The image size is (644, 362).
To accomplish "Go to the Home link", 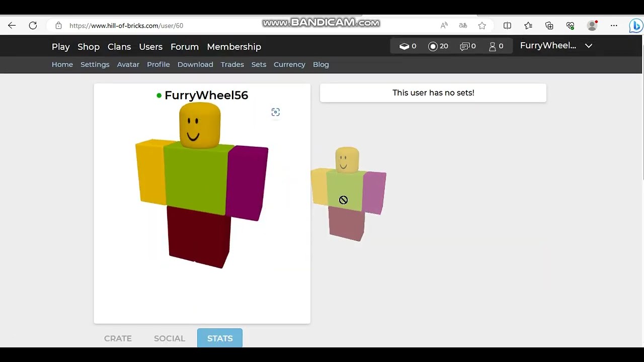I will [62, 64].
